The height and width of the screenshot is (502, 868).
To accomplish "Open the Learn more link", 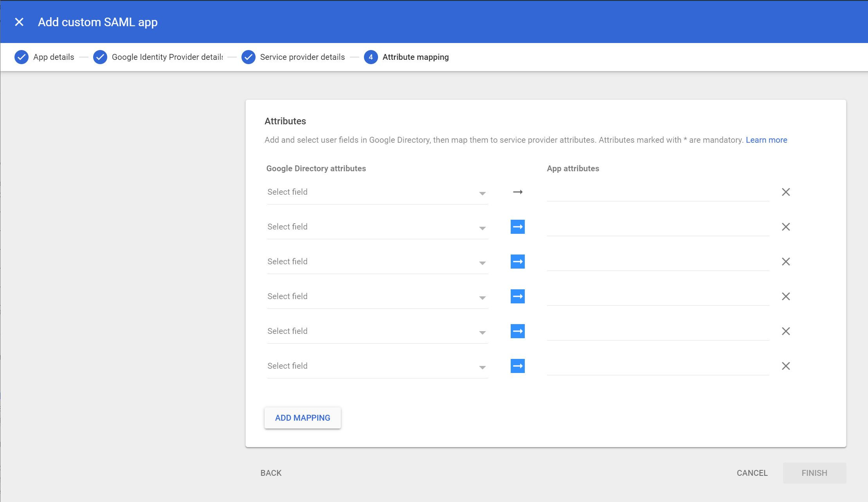I will coord(766,140).
